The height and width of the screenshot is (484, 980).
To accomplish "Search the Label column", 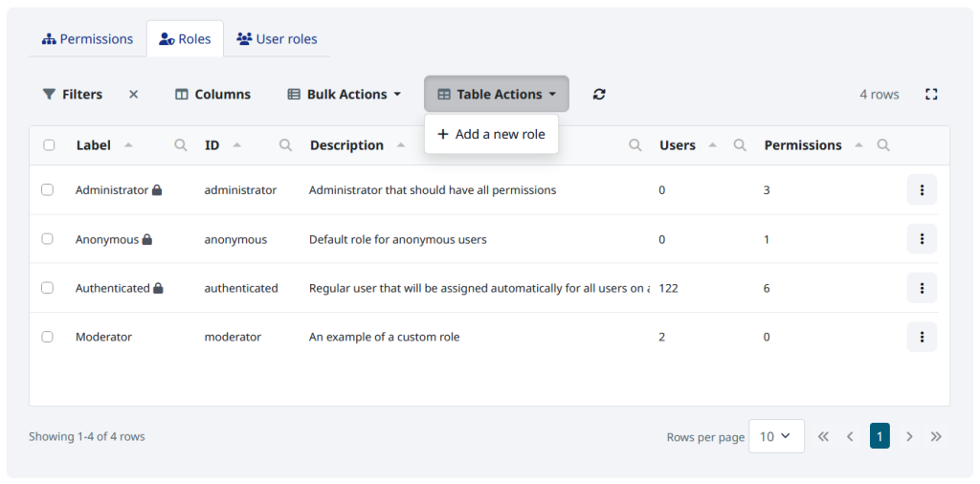I will (181, 144).
